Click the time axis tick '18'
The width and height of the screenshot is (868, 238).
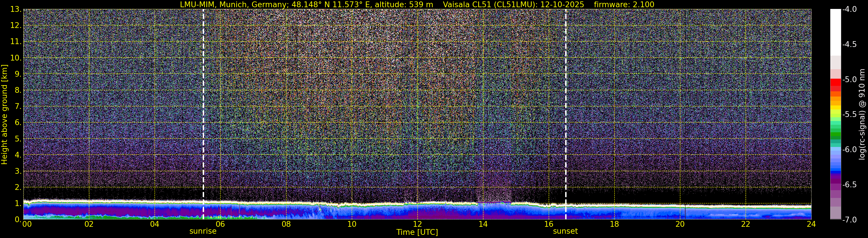point(614,224)
